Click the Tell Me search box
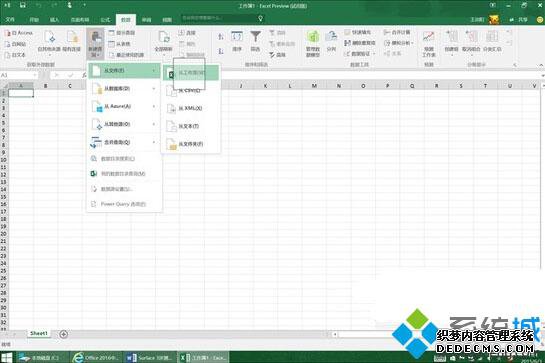The height and width of the screenshot is (363, 545). click(222, 18)
